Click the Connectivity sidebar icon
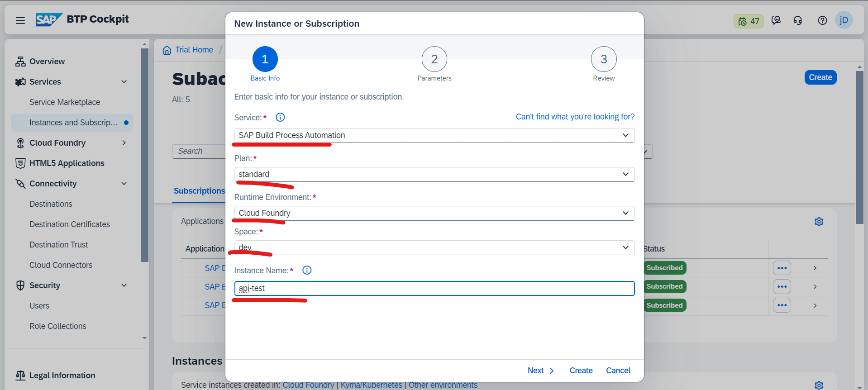Screen dimensions: 868x390 point(20,184)
